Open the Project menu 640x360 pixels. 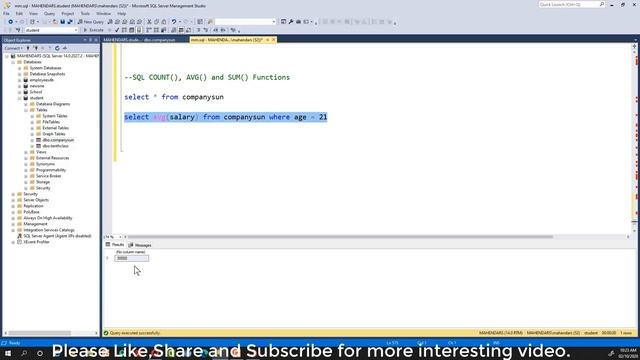pyautogui.click(x=68, y=13)
